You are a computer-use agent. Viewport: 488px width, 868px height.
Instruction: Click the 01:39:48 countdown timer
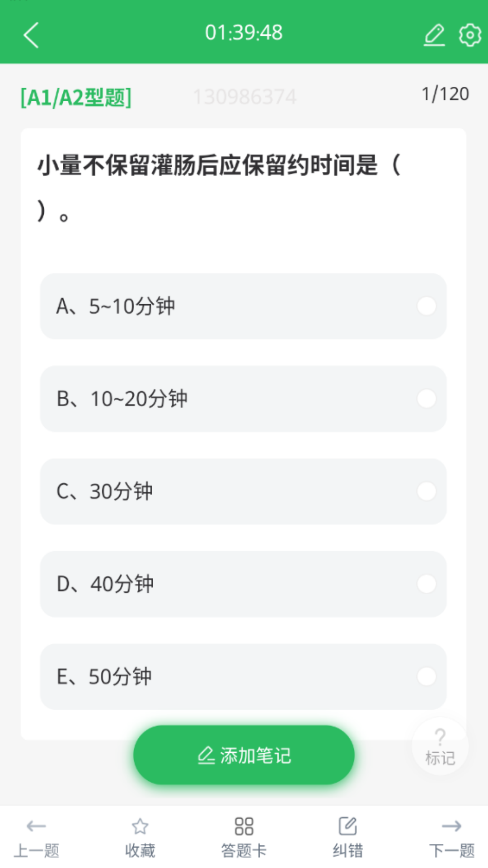tap(244, 33)
